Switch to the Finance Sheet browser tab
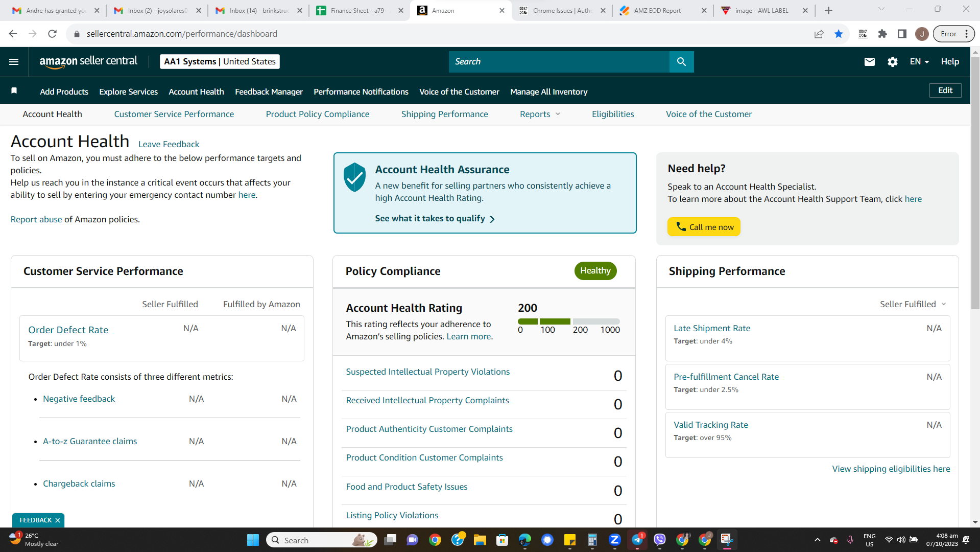The height and width of the screenshot is (552, 980). coord(359,10)
